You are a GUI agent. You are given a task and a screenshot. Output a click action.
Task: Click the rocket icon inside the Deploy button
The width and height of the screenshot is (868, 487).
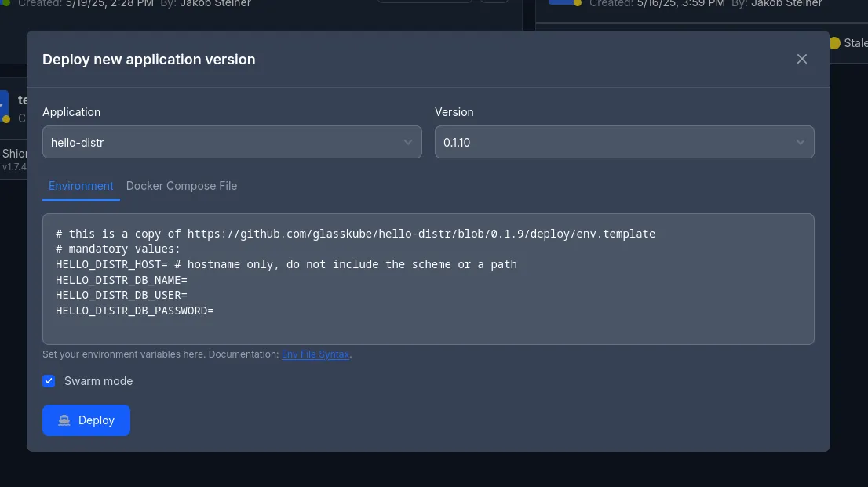64,420
